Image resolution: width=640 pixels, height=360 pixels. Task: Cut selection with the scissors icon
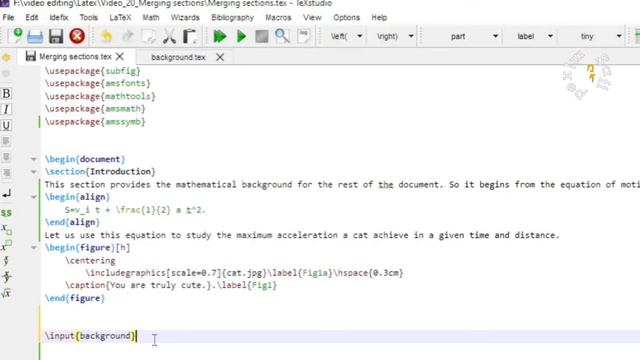click(169, 36)
